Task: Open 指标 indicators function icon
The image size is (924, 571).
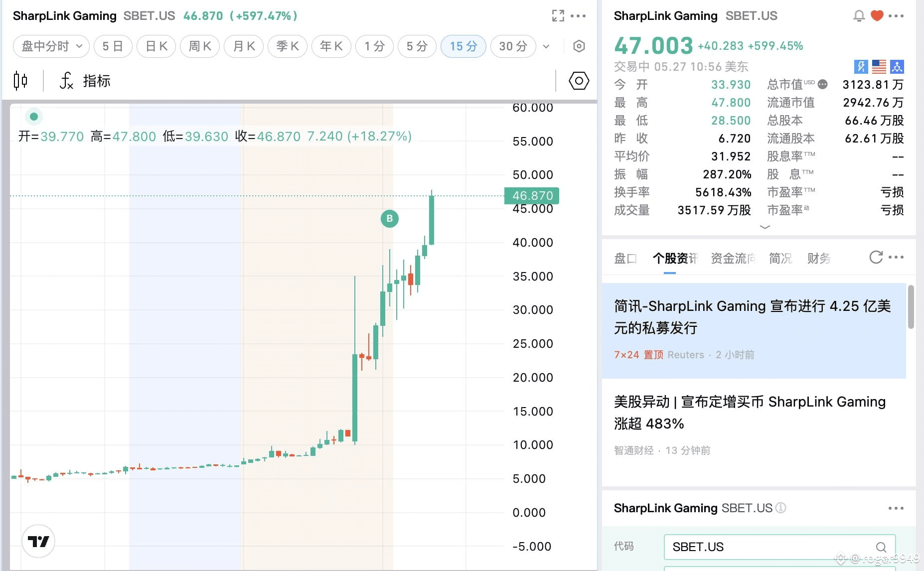Action: 66,80
